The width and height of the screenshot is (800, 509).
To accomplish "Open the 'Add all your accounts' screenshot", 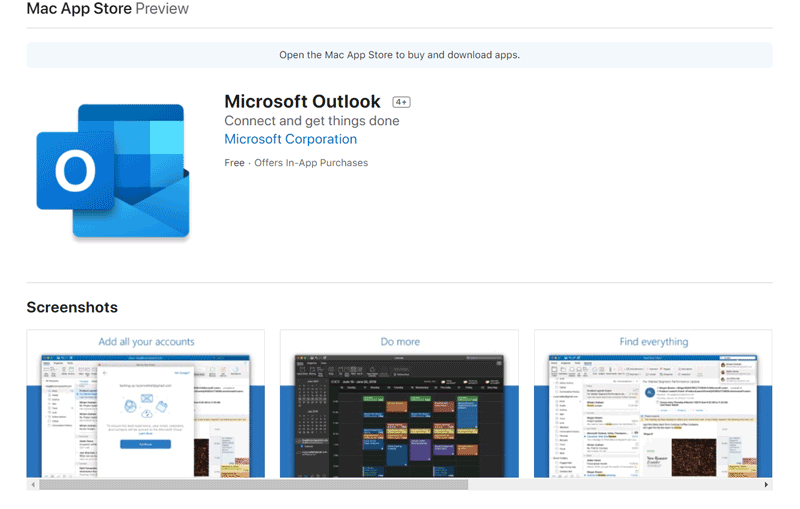I will click(x=145, y=403).
